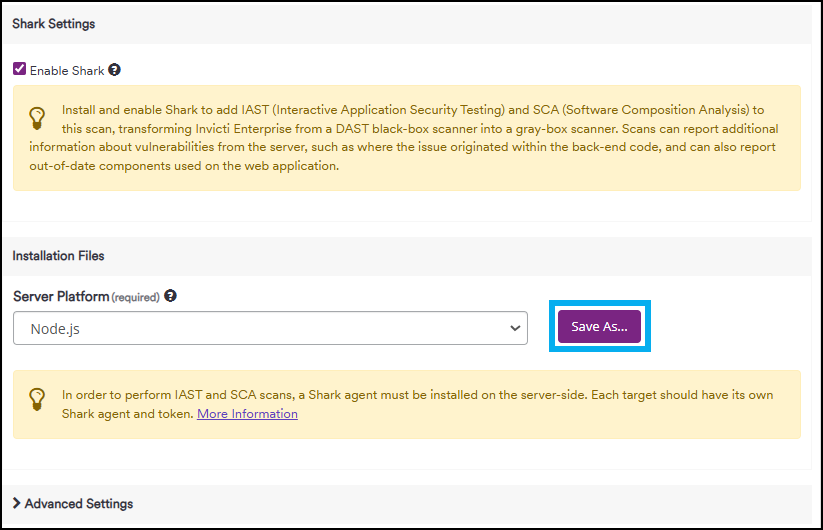Follow the More Information link
The width and height of the screenshot is (823, 530).
click(x=247, y=414)
